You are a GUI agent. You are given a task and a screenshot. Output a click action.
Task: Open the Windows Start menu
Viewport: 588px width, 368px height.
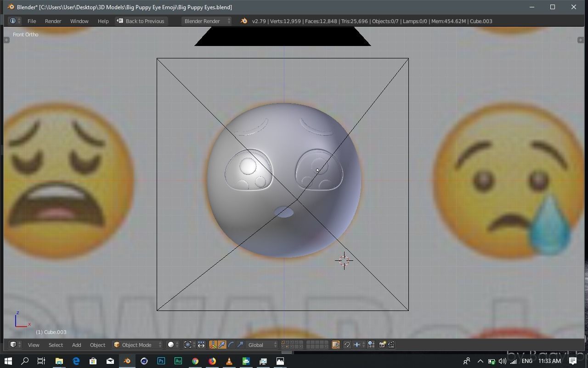point(8,361)
